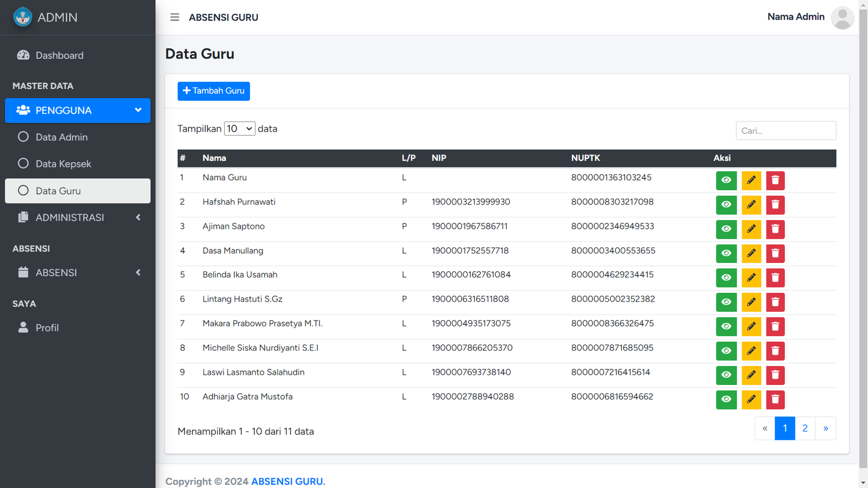The width and height of the screenshot is (868, 488).
Task: View Nama Guru details with eye icon
Action: [x=726, y=180]
